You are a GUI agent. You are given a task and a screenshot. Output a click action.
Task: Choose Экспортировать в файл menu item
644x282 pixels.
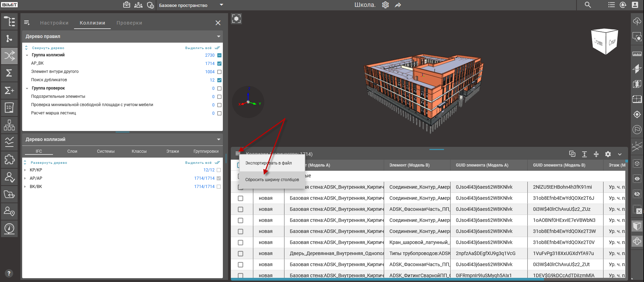tap(269, 163)
